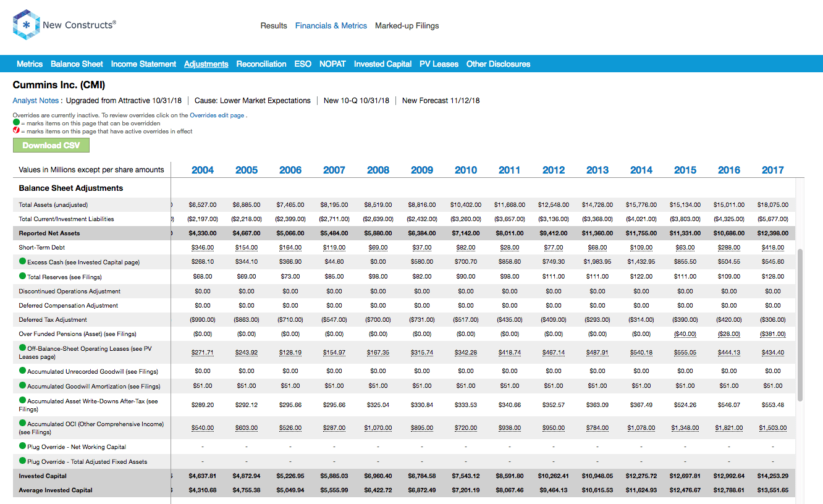Click New Forecast 11/12/18 note
The height and width of the screenshot is (504, 823).
(441, 101)
